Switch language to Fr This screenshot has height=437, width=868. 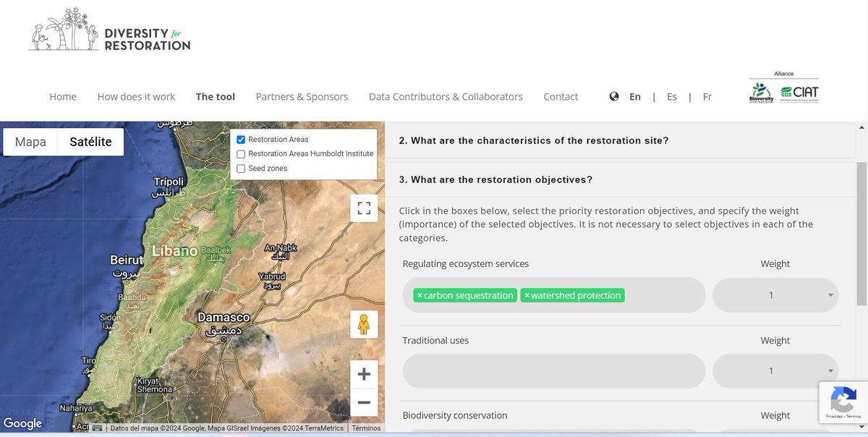click(707, 96)
